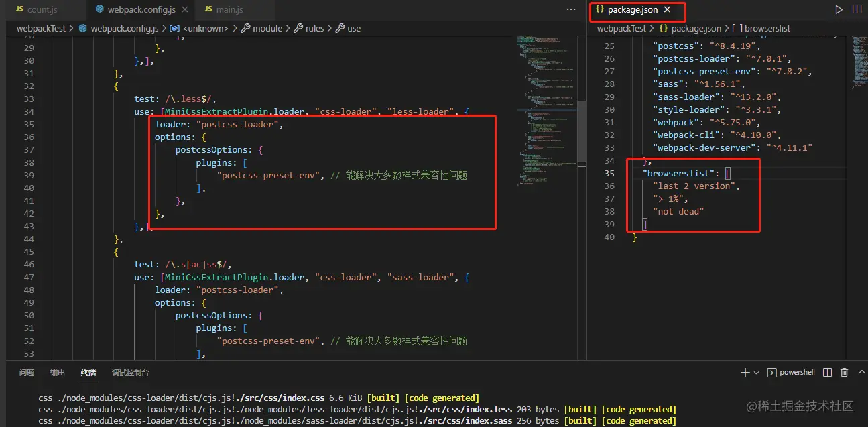Maximize the panel with the chevron-up icon
Viewport: 868px width, 427px height.
[861, 373]
